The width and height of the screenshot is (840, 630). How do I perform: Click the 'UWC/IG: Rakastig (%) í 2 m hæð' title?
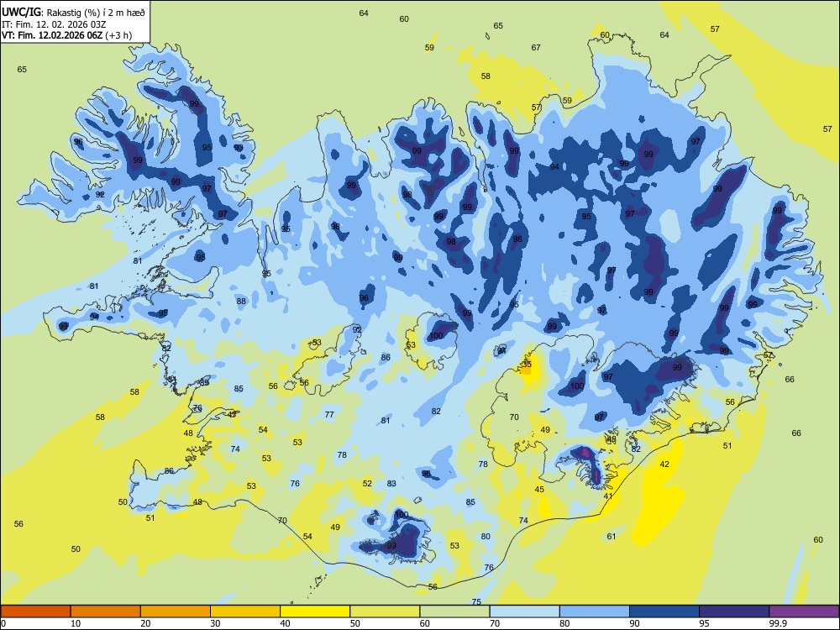click(73, 12)
